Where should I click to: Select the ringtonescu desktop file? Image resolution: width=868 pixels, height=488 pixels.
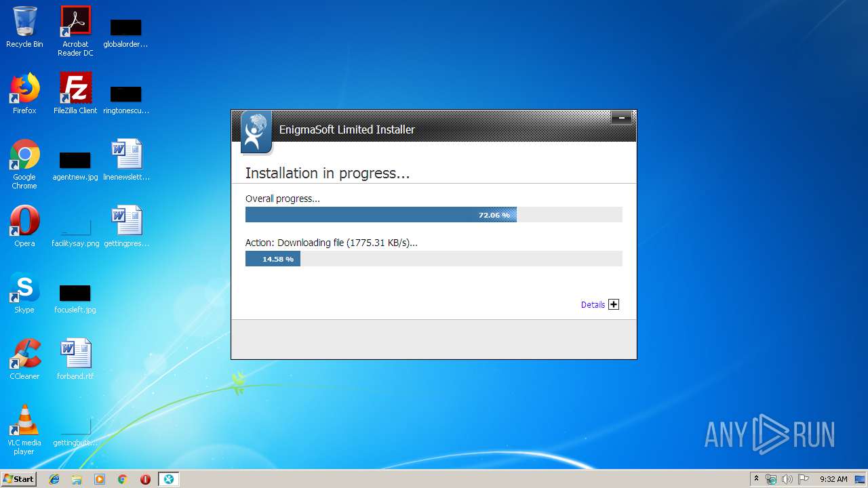(x=125, y=98)
